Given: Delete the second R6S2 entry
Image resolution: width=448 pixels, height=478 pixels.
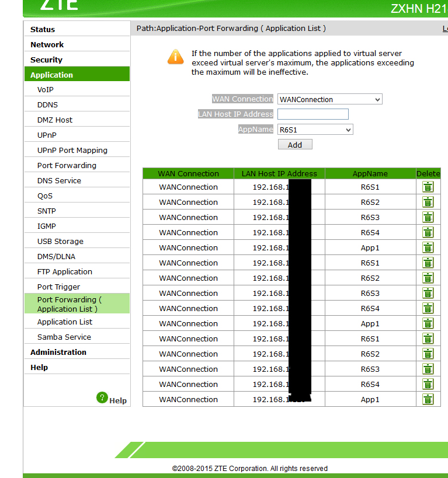Looking at the screenshot, I should coord(428,278).
